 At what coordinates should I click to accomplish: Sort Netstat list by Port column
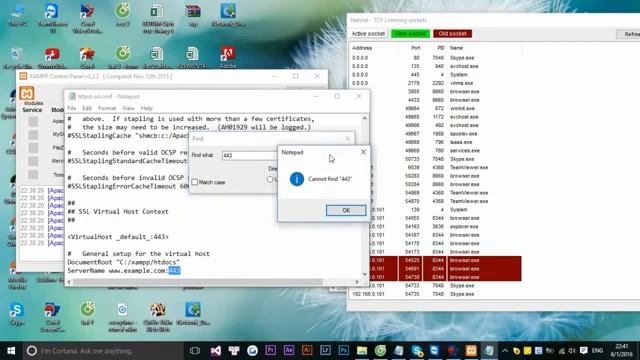pyautogui.click(x=415, y=48)
